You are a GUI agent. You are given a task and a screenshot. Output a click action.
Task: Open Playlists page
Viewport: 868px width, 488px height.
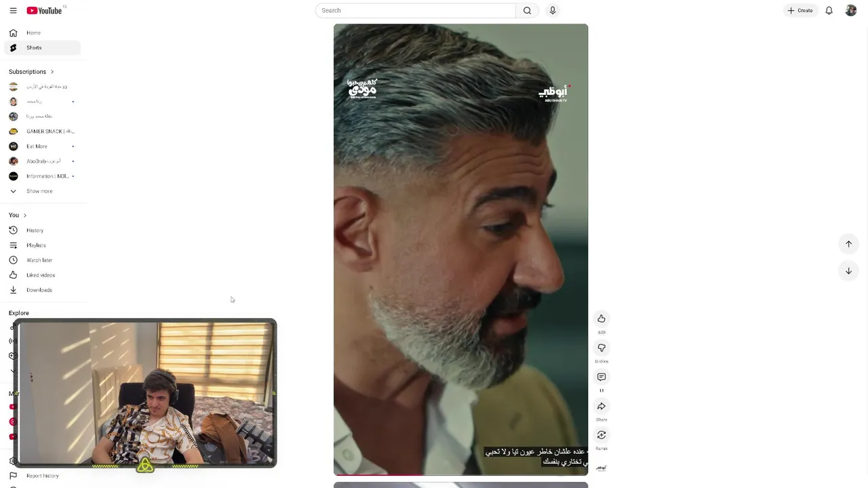click(x=42, y=245)
